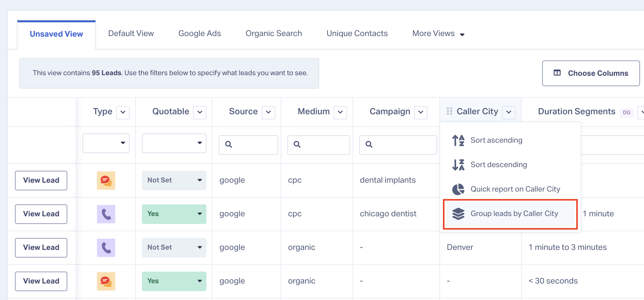The width and height of the screenshot is (644, 300).
Task: Change Not Set quotable for Denver lead
Action: click(174, 247)
